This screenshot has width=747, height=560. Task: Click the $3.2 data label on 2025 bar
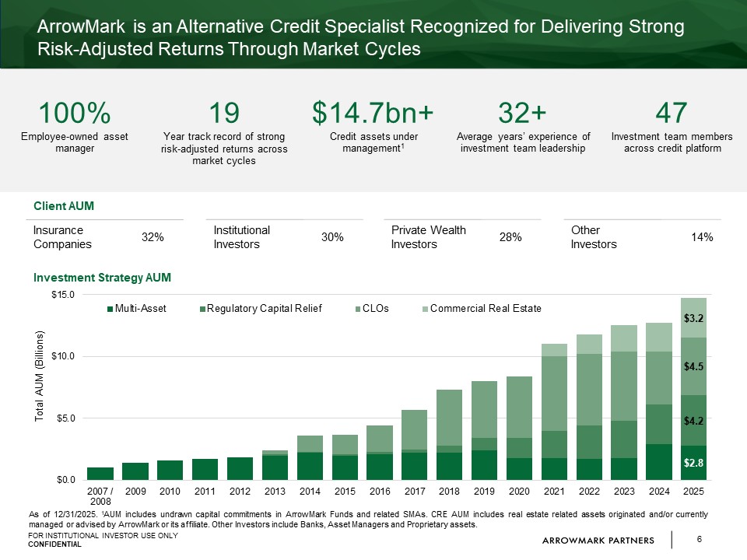pyautogui.click(x=694, y=318)
